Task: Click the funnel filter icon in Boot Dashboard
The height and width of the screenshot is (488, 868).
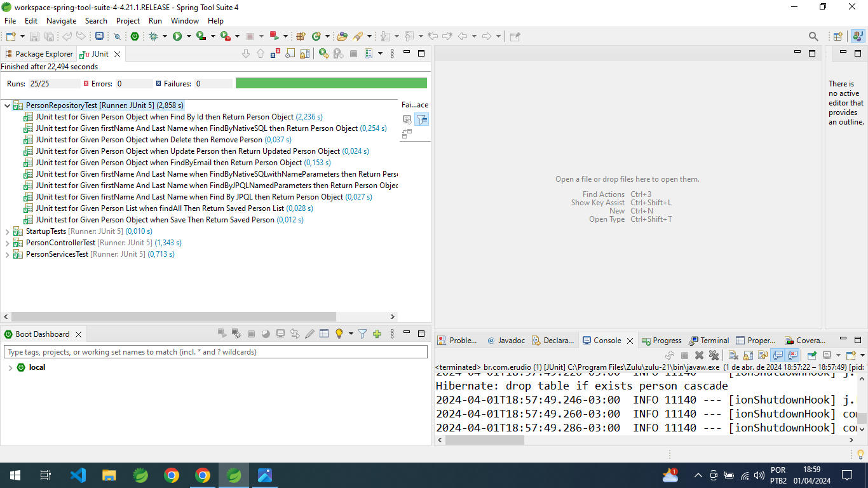Action: (362, 334)
